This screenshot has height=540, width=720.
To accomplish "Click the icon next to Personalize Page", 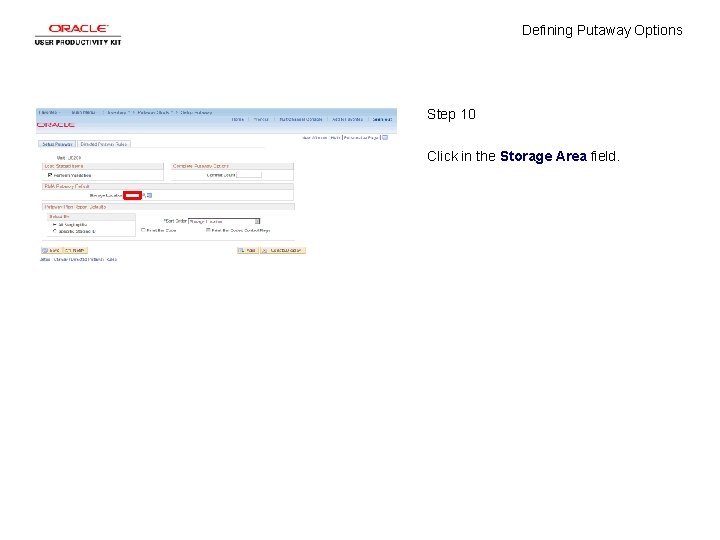I will click(385, 137).
